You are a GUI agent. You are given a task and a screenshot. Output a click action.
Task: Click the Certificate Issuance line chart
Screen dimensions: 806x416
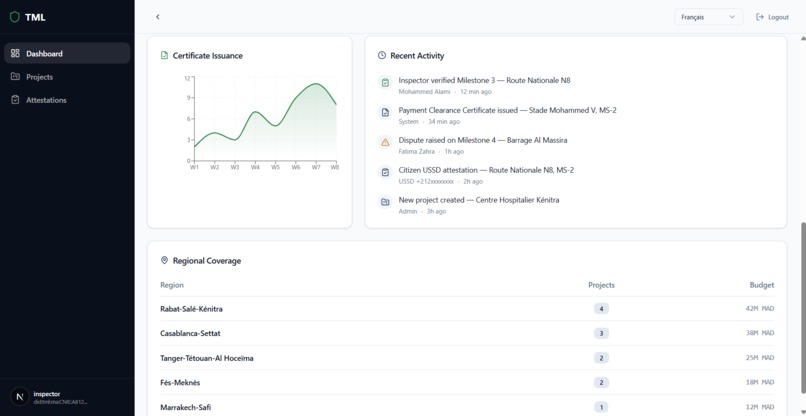[x=265, y=121]
